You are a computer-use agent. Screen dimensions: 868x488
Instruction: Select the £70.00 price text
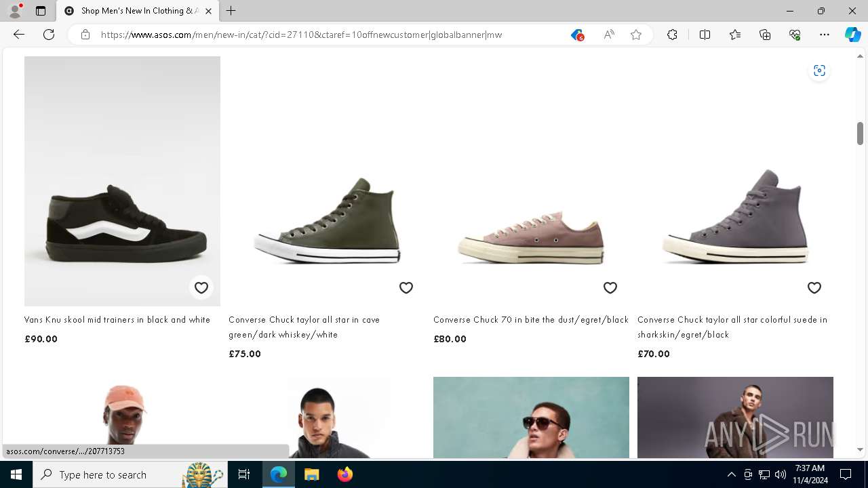click(654, 354)
